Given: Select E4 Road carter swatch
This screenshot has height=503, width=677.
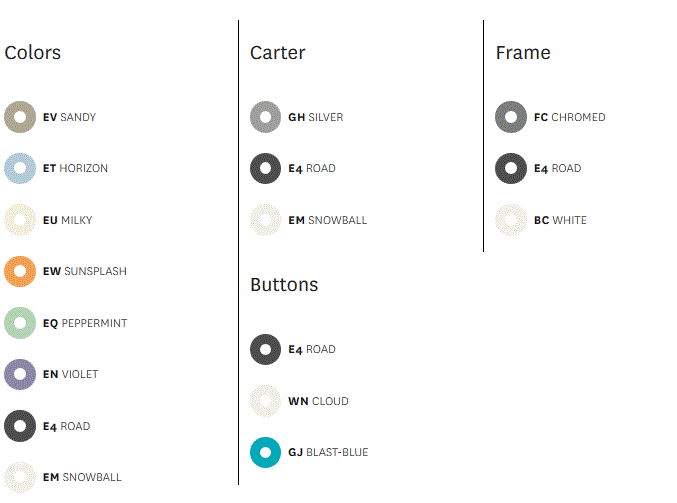Looking at the screenshot, I should coord(266,169).
